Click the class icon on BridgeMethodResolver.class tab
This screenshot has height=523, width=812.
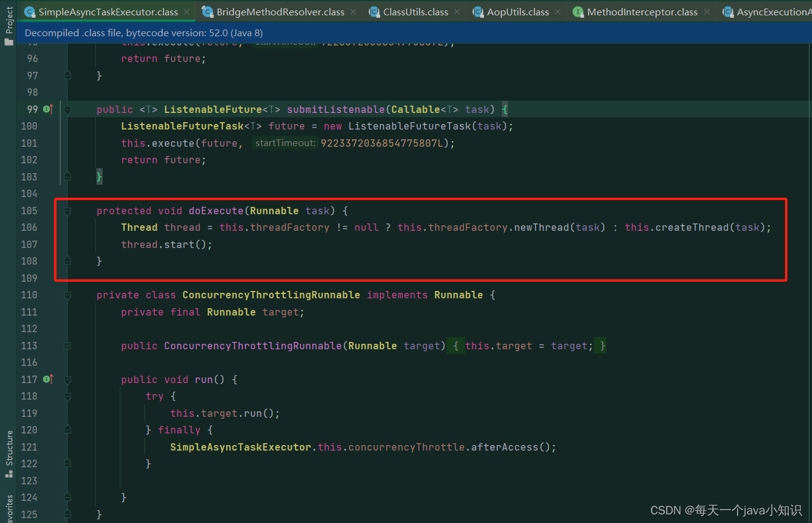[207, 11]
